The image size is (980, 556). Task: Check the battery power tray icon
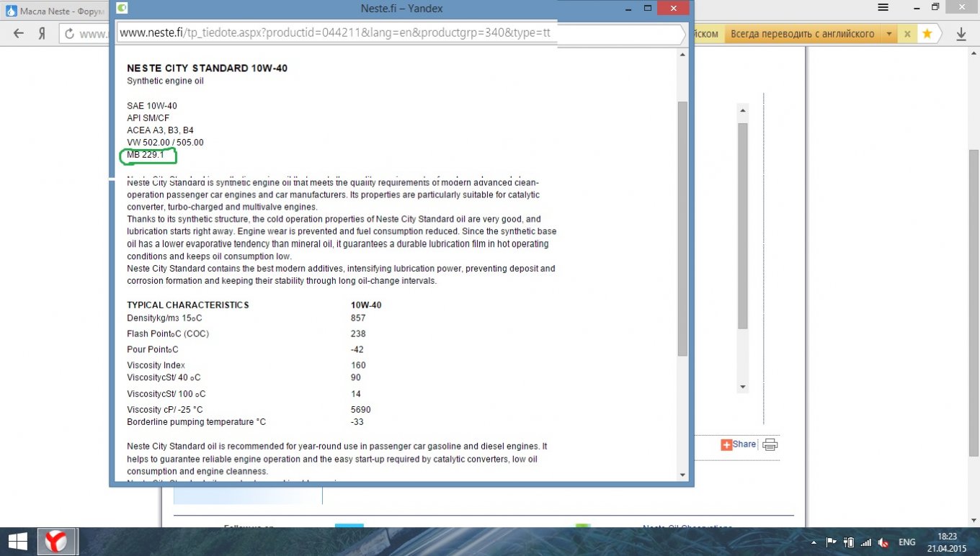pyautogui.click(x=849, y=542)
